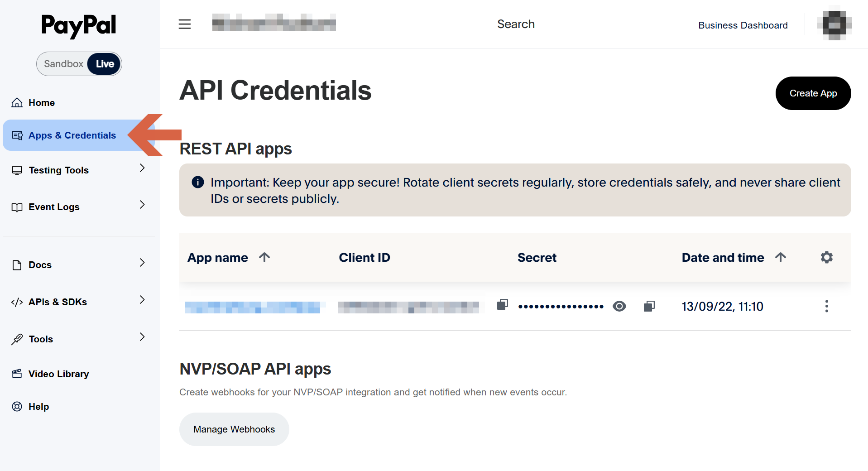Open the three-dot row actions menu
This screenshot has height=471, width=868.
point(826,307)
